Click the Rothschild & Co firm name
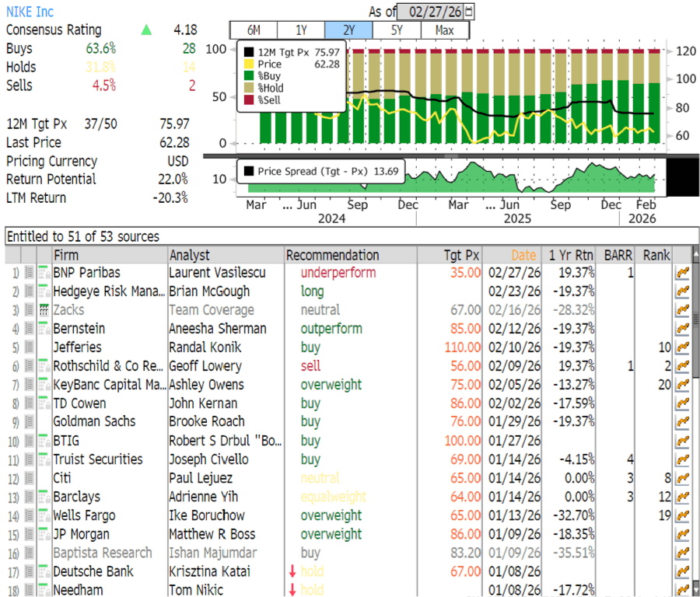The height and width of the screenshot is (597, 700). [x=108, y=366]
